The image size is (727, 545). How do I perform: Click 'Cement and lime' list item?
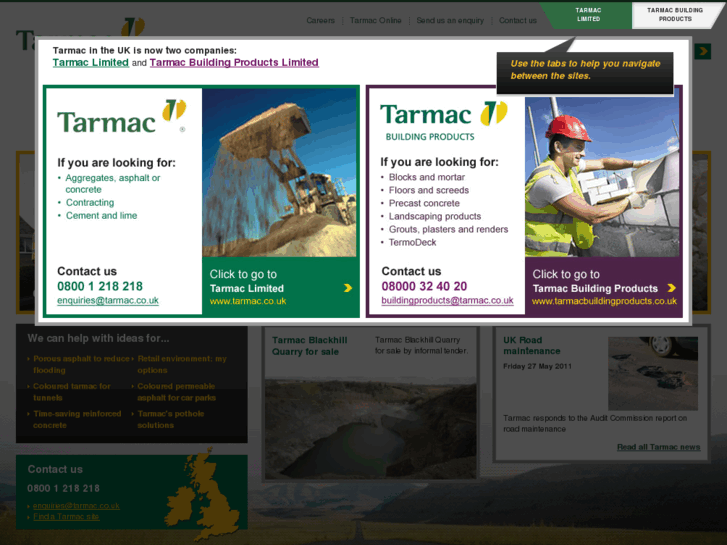(102, 216)
